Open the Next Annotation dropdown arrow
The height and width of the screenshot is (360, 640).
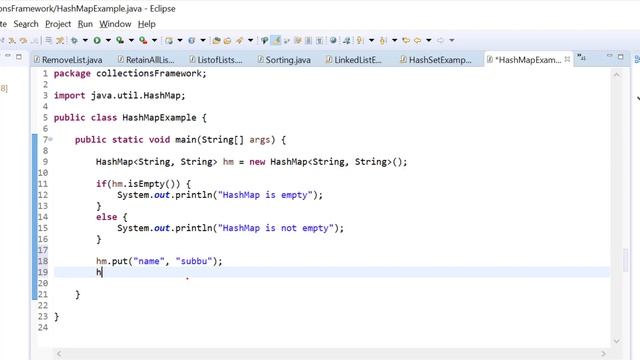(x=371, y=40)
